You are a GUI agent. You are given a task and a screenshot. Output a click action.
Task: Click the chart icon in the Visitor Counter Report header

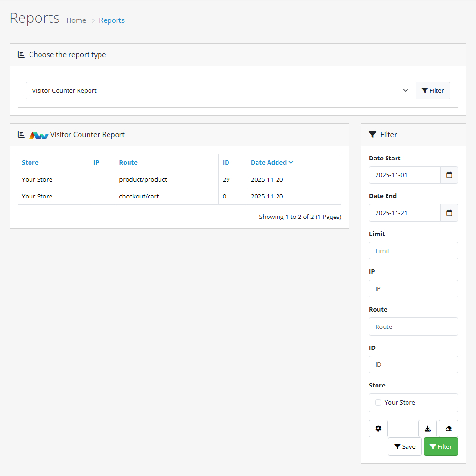[x=21, y=135]
